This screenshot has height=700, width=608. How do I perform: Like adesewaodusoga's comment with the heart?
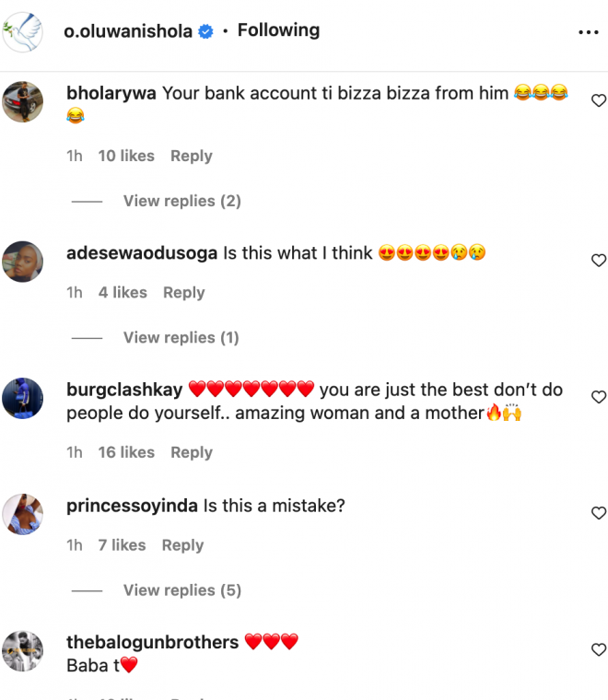pyautogui.click(x=598, y=261)
